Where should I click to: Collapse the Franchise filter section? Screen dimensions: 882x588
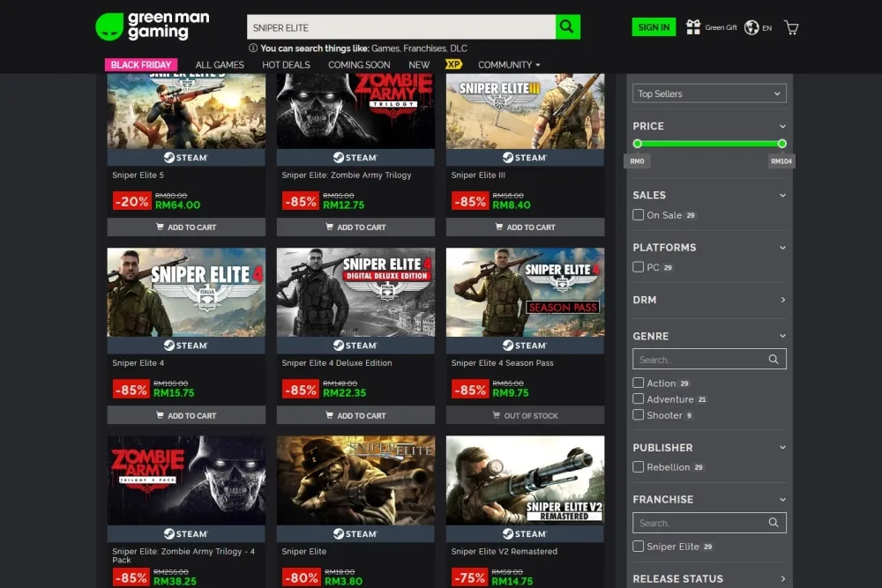(782, 499)
